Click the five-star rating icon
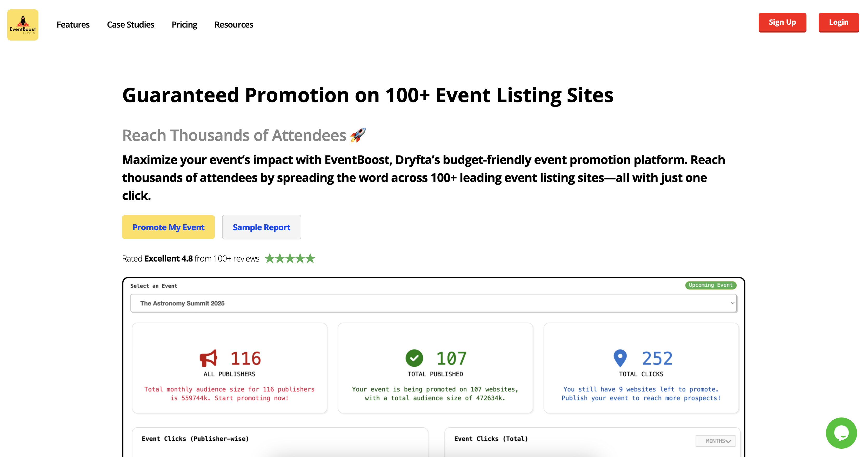 point(290,258)
